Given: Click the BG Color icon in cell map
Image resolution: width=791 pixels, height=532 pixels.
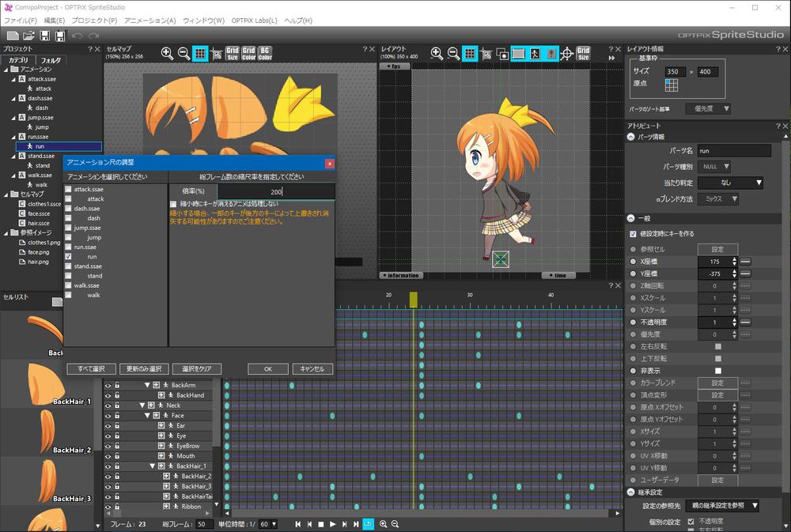Looking at the screenshot, I should (265, 54).
